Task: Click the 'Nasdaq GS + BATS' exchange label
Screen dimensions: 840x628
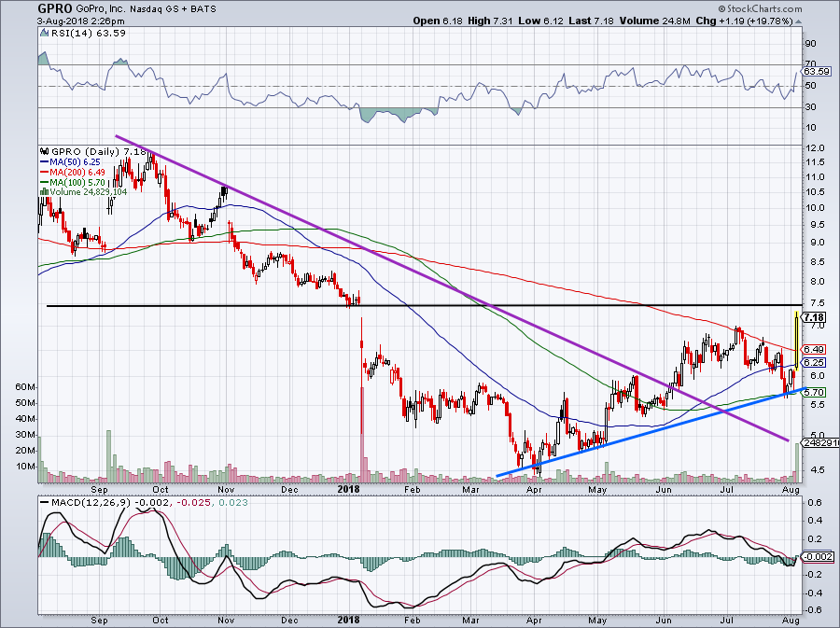Action: tap(173, 9)
